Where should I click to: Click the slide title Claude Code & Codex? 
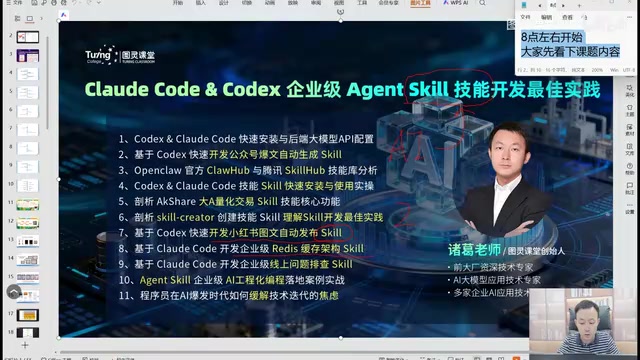coord(182,89)
